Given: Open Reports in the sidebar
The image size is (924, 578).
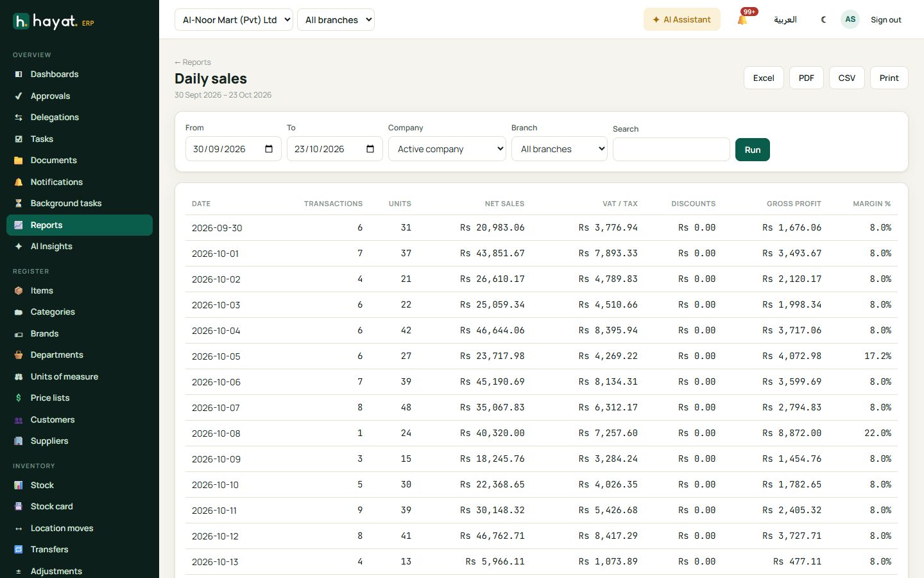Looking at the screenshot, I should (x=80, y=225).
